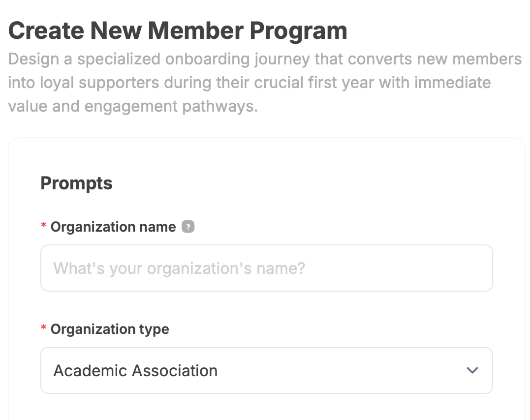This screenshot has height=420, width=530.
Task: Click the Organization type label
Action: 110,329
